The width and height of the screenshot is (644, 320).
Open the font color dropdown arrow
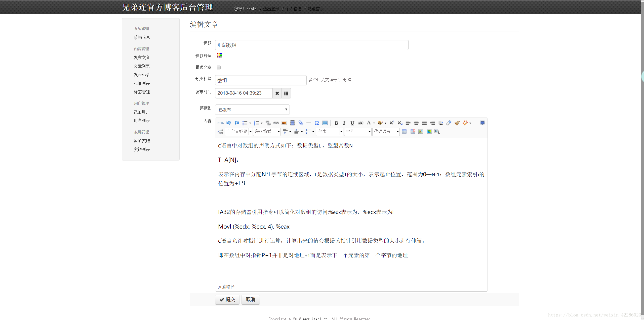(x=374, y=123)
